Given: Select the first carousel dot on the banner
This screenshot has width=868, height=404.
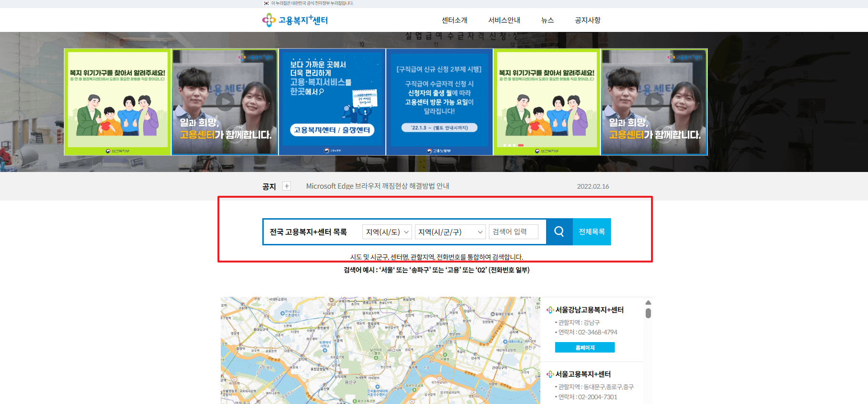Looking at the screenshot, I should pos(504,145).
